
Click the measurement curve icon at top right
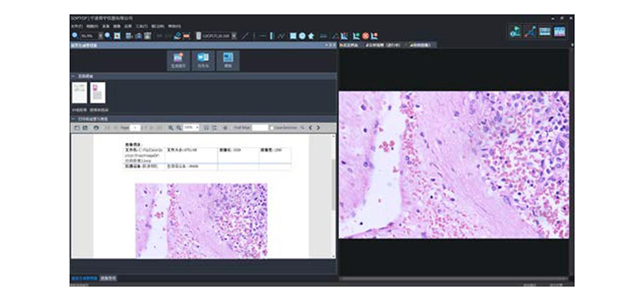[530, 31]
